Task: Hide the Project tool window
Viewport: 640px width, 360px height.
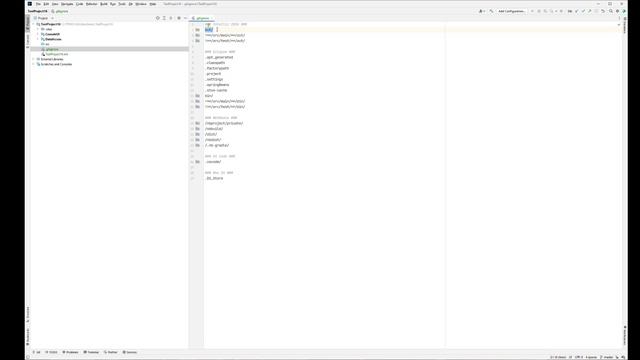Action: click(185, 18)
